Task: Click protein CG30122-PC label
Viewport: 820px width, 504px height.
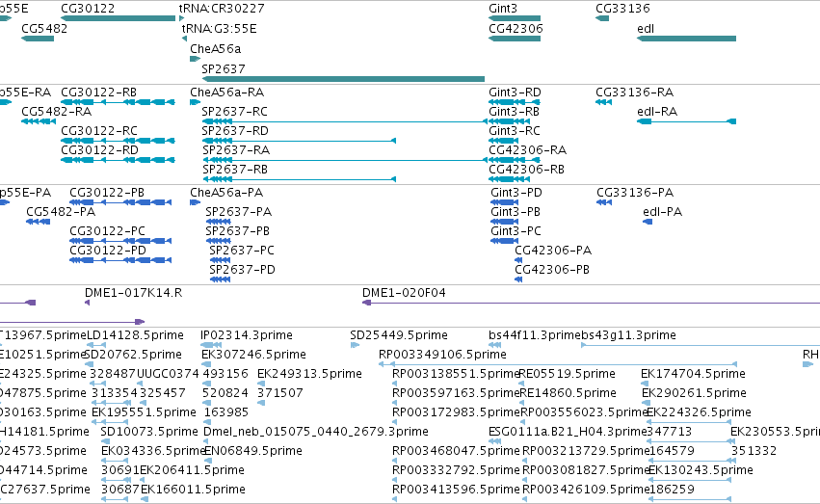Action: (x=107, y=231)
